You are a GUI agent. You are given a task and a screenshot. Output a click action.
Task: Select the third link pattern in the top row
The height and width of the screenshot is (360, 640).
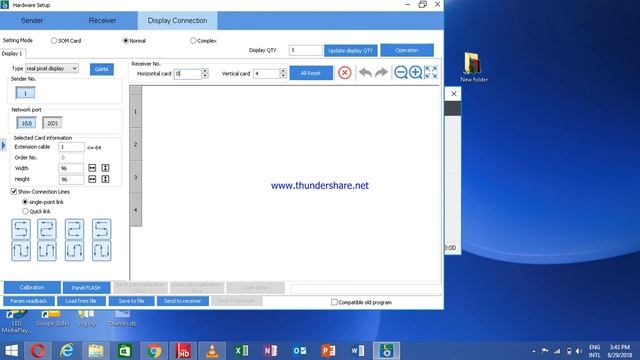point(74,229)
